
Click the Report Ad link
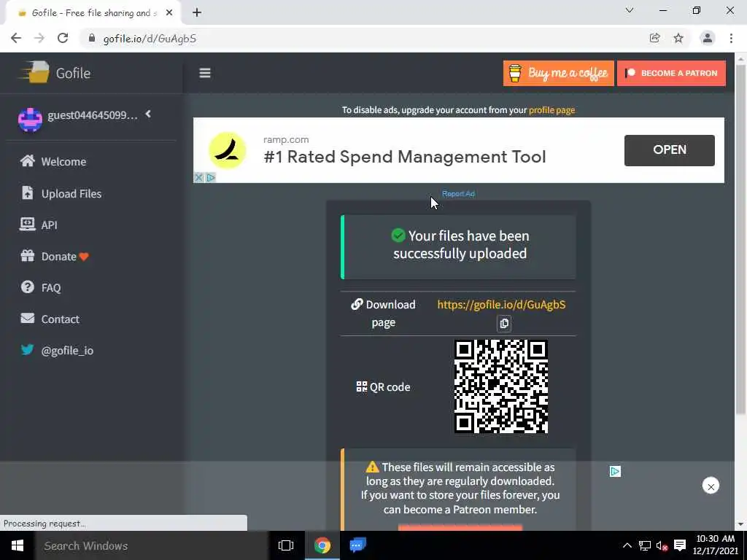pos(458,194)
